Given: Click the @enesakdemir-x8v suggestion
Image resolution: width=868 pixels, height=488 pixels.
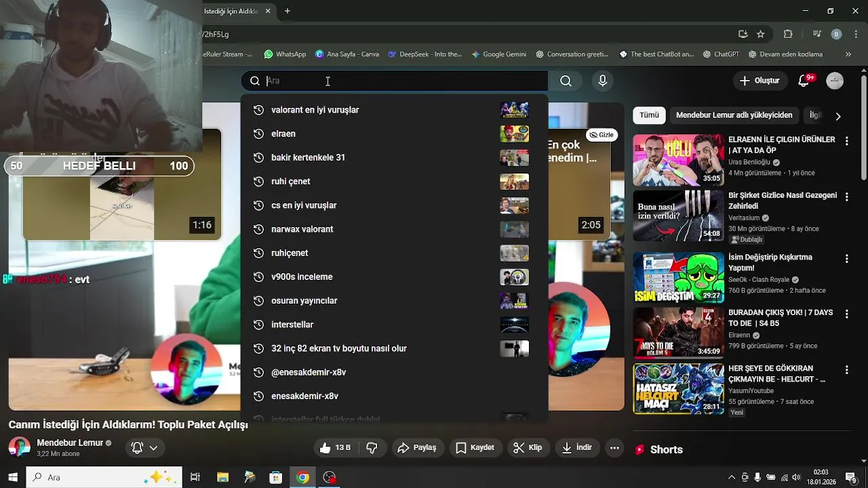Looking at the screenshot, I should click(394, 372).
